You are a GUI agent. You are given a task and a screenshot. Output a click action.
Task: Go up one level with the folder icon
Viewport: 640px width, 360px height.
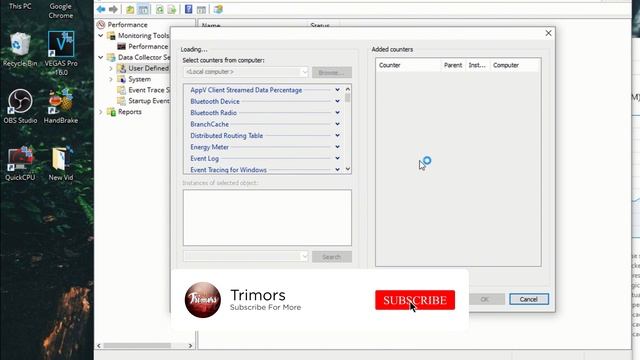pyautogui.click(x=130, y=9)
